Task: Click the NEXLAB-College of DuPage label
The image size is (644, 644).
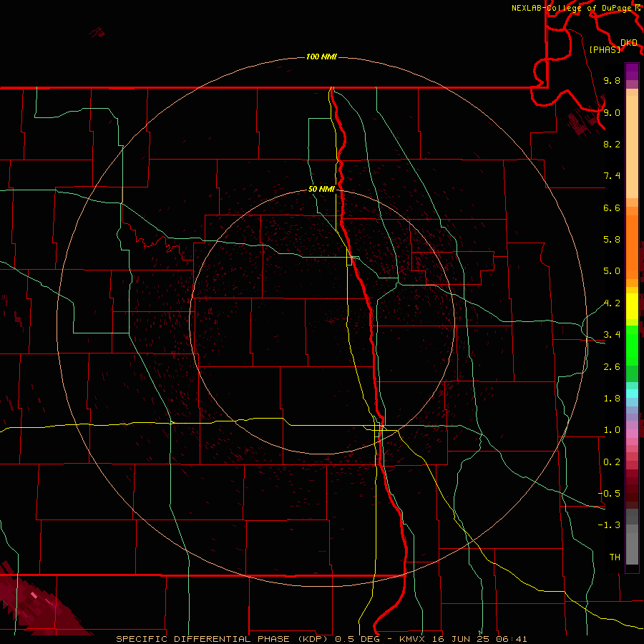Action: click(571, 8)
